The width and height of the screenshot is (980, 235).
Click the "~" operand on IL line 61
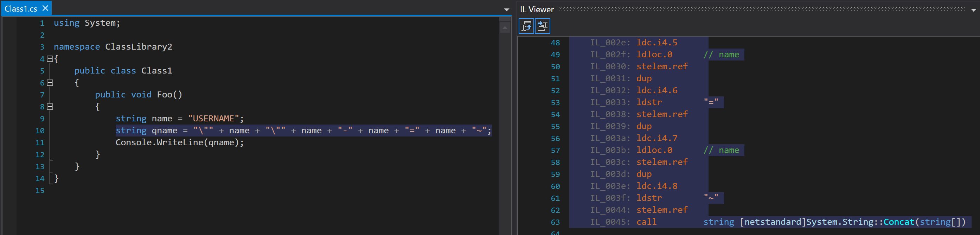coord(711,198)
